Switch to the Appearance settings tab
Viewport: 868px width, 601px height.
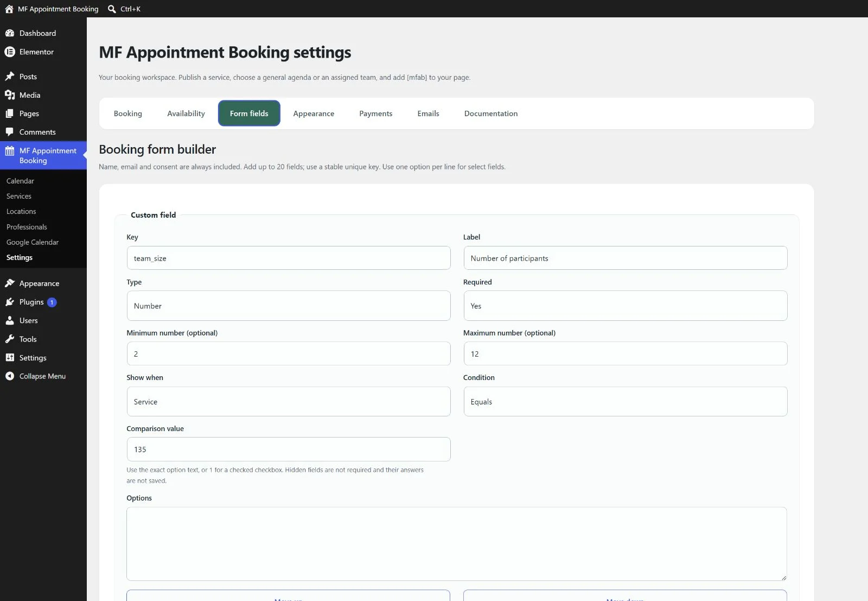click(x=314, y=113)
